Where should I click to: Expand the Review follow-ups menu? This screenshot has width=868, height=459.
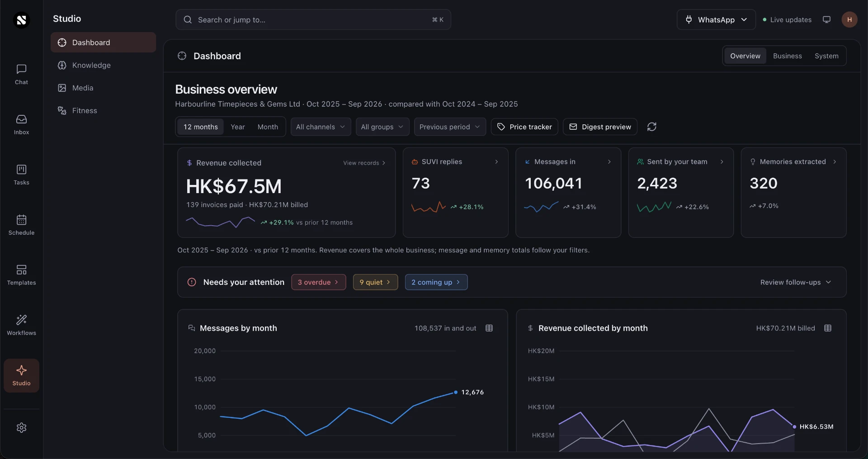click(x=796, y=282)
